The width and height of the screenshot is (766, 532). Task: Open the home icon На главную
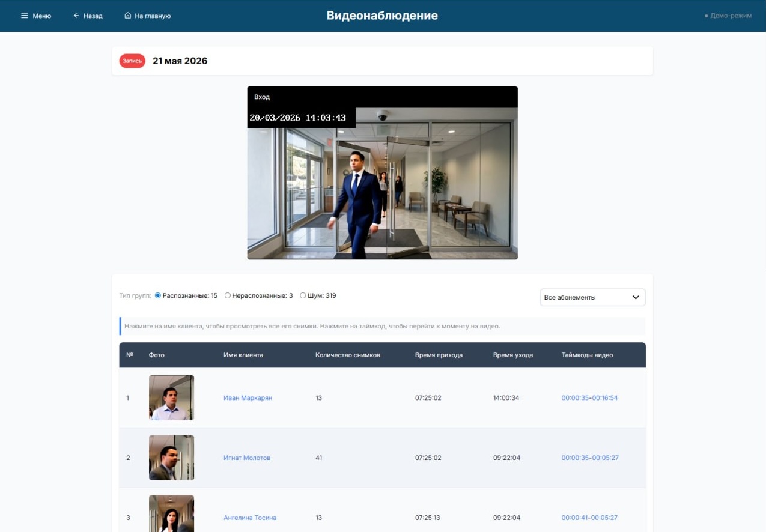pos(127,16)
